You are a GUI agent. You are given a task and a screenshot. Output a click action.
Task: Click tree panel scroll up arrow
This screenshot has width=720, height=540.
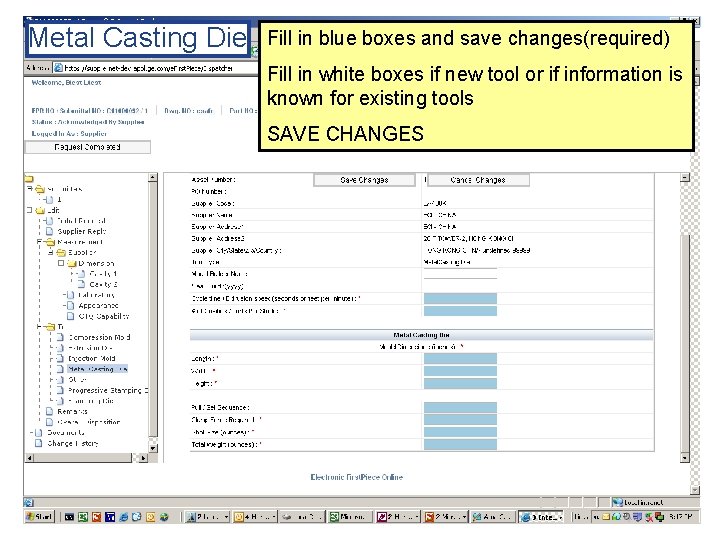tap(153, 178)
